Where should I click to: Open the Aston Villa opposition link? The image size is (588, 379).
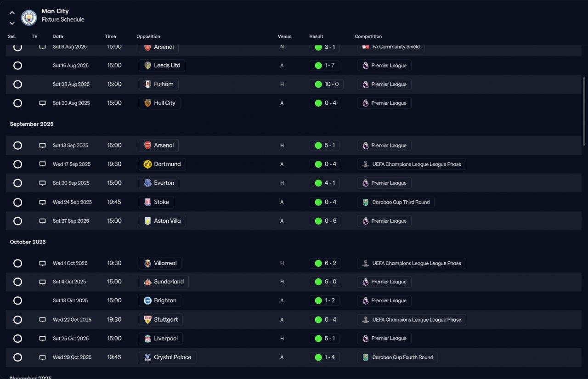coord(162,221)
